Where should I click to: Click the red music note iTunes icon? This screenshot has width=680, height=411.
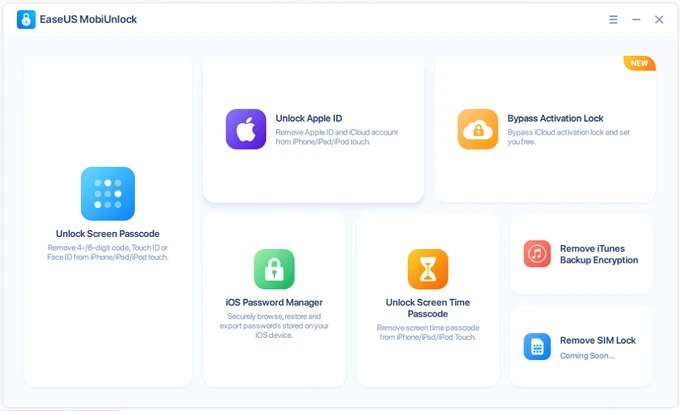point(537,253)
